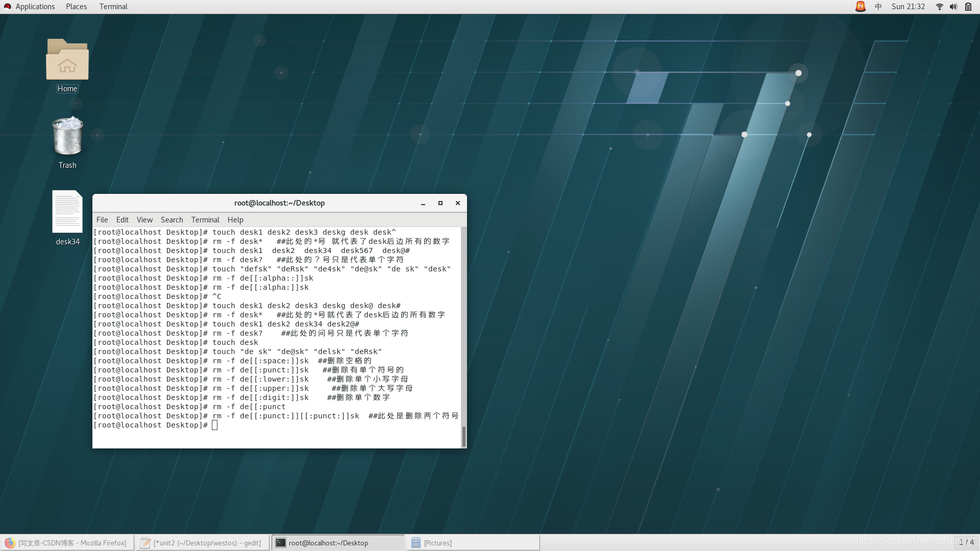Open the Places menu
Screen dimensions: 980x551
click(77, 7)
